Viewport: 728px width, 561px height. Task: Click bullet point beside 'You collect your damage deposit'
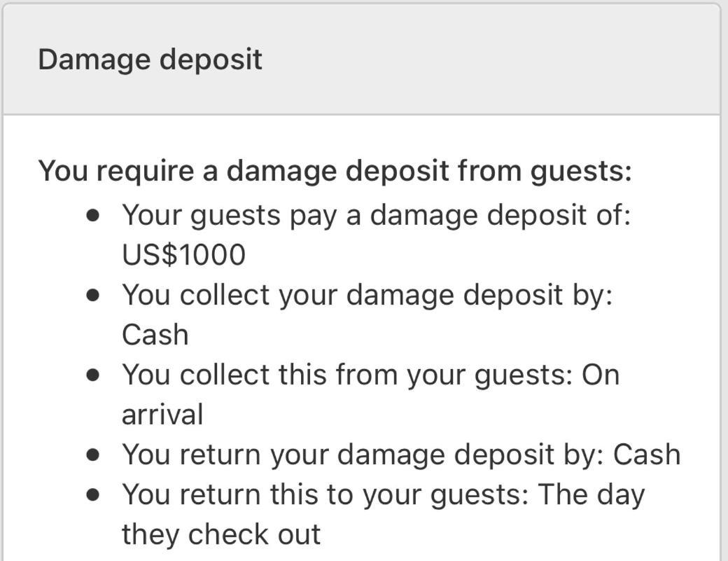click(x=93, y=296)
